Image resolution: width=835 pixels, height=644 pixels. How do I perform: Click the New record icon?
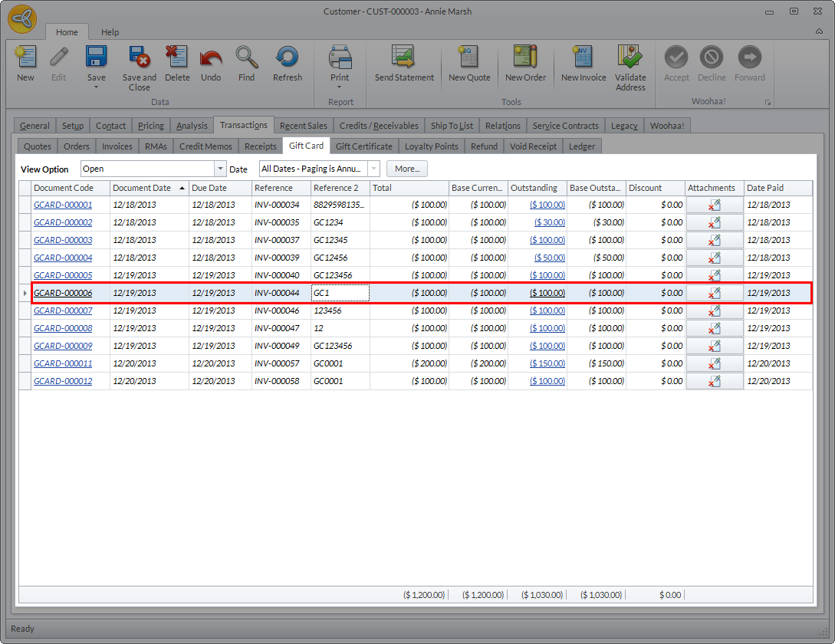tap(25, 58)
